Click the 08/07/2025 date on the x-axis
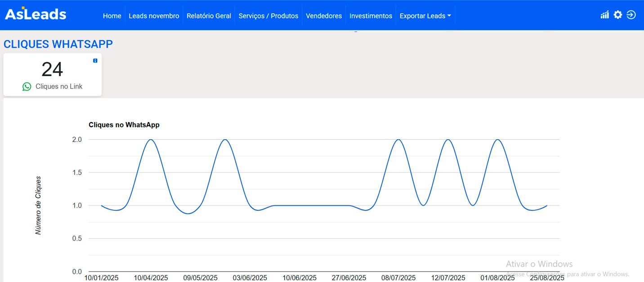The width and height of the screenshot is (644, 282). point(398,278)
